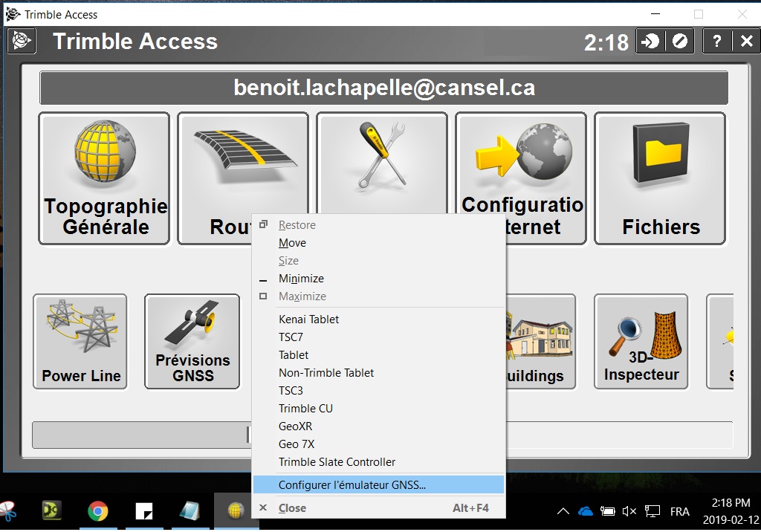761x532 pixels.
Task: Open the green Dc taskbar application
Action: coord(51,511)
